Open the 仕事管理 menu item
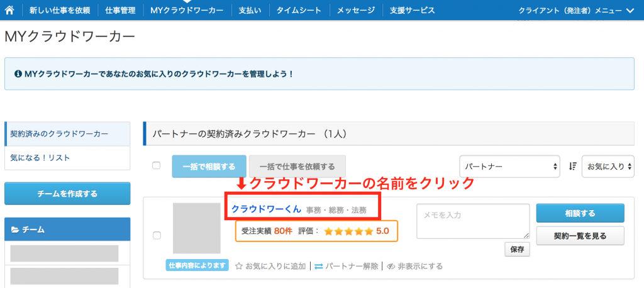 click(120, 10)
